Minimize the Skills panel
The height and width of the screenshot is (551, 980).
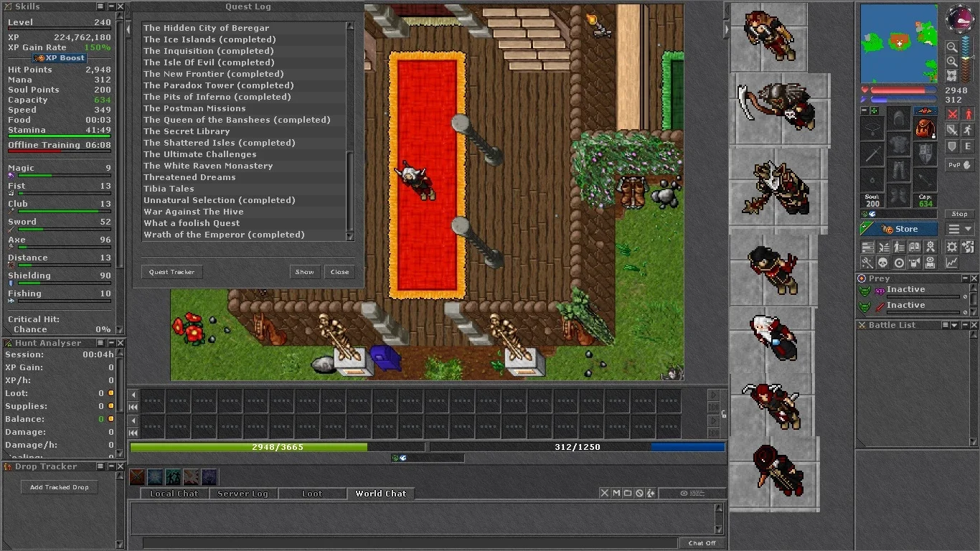click(x=111, y=6)
